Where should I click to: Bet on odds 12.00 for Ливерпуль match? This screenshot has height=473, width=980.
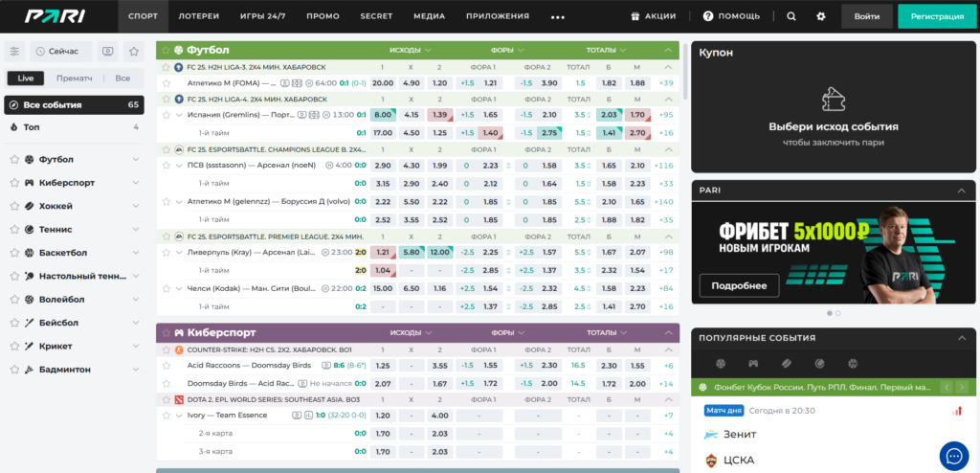[x=439, y=252]
